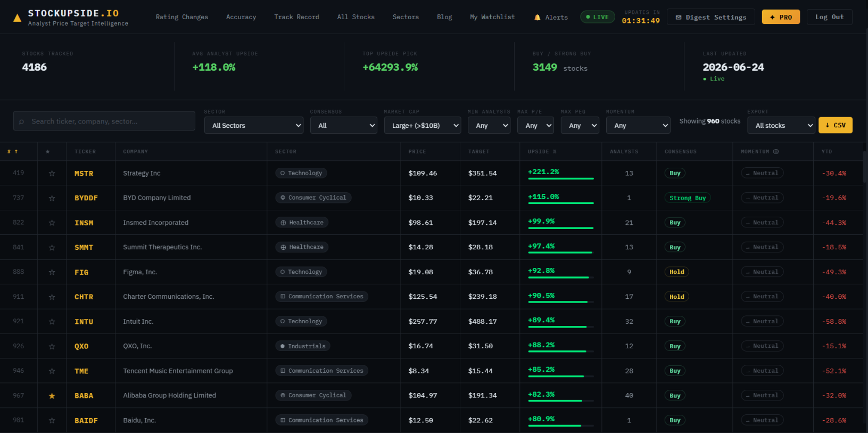The image size is (868, 433).
Task: Toggle the BAIDF row star
Action: point(52,420)
